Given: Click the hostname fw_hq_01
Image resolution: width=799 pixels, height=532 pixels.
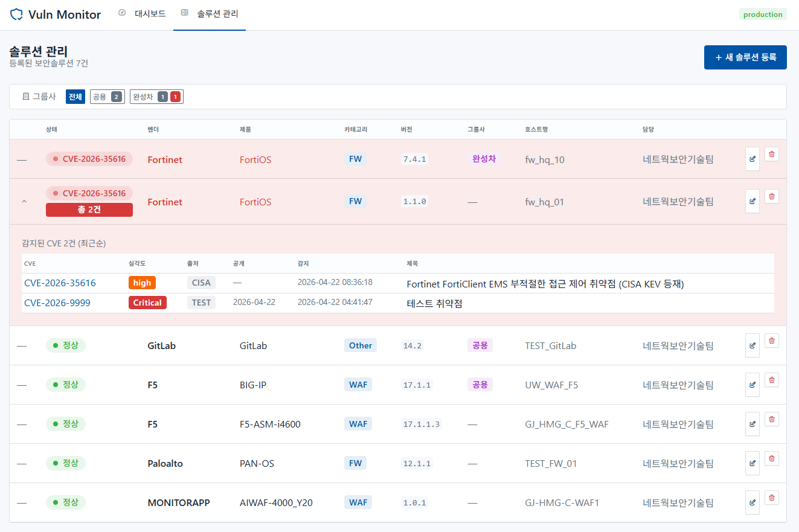Looking at the screenshot, I should [545, 202].
